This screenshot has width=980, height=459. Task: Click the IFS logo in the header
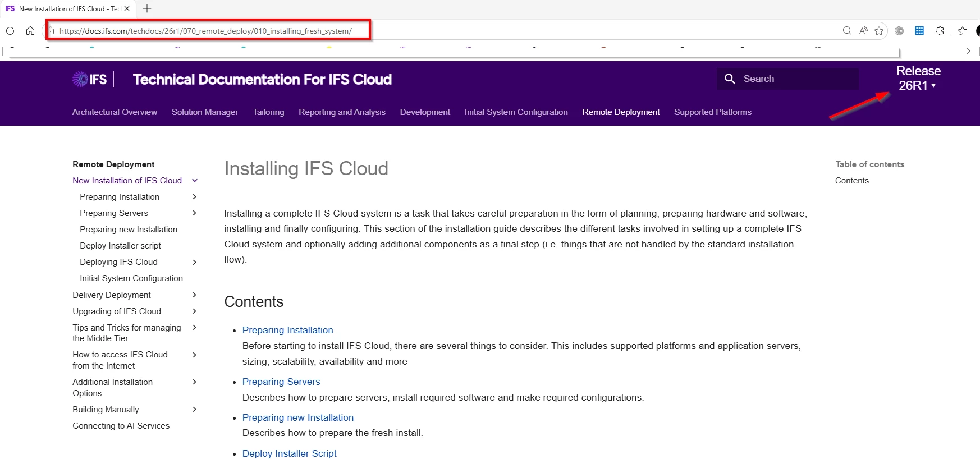click(90, 79)
